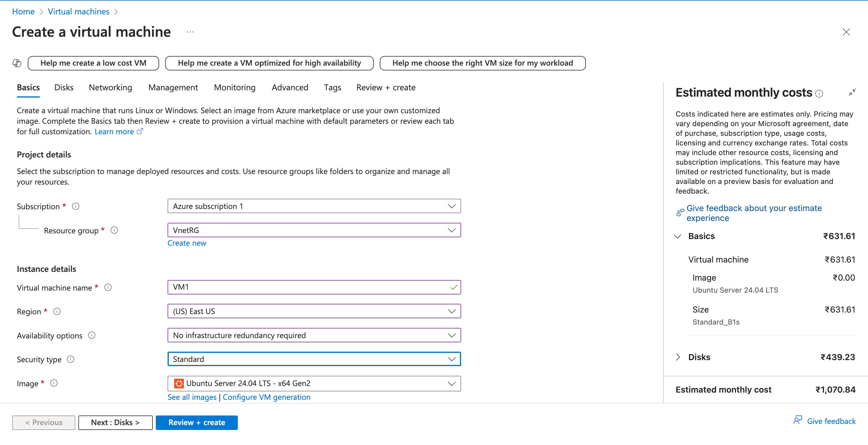Click the info icon beside Virtual machine name

pos(108,288)
